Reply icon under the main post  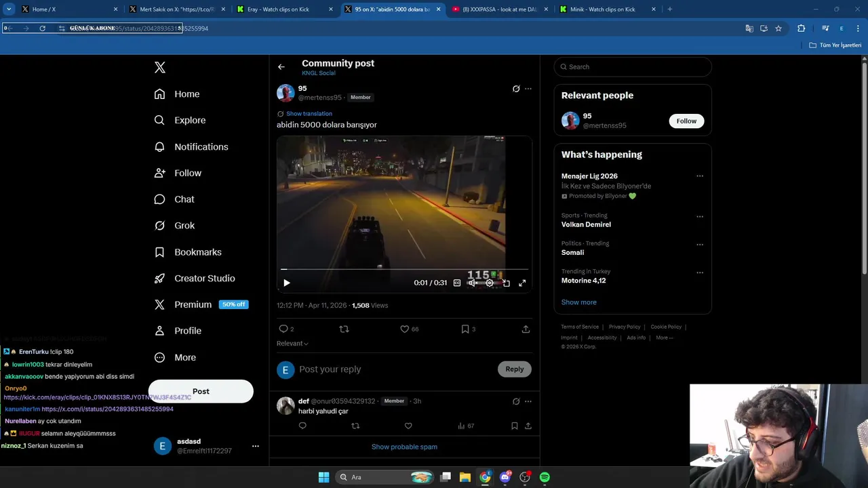click(283, 329)
